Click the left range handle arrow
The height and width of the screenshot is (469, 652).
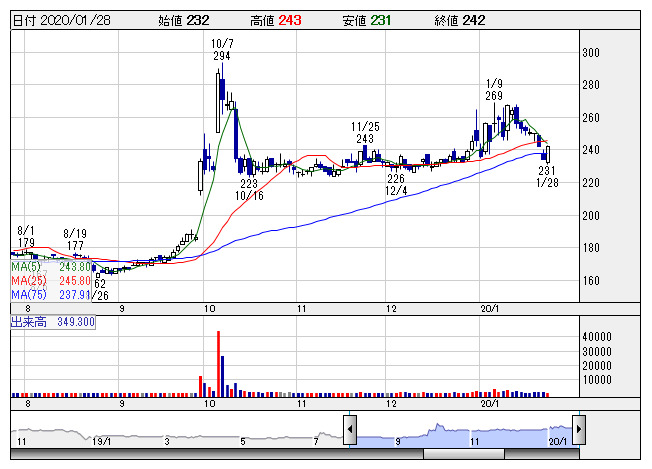(x=350, y=431)
